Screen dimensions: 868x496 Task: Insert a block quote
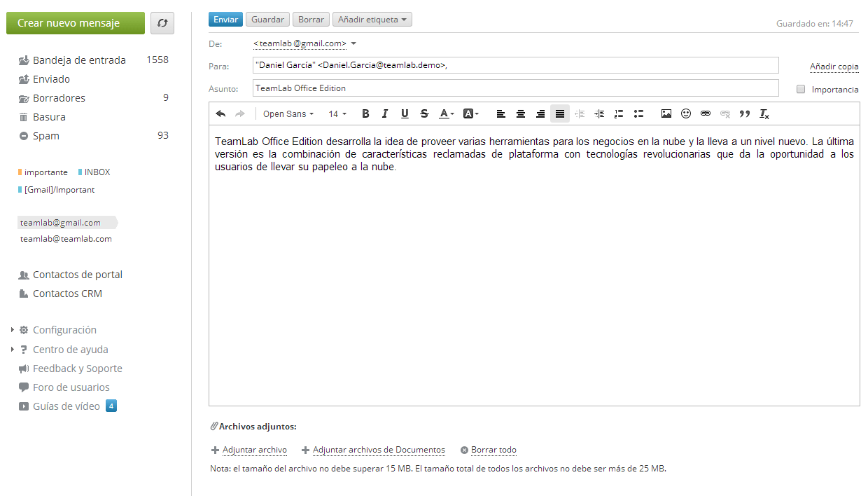(745, 113)
